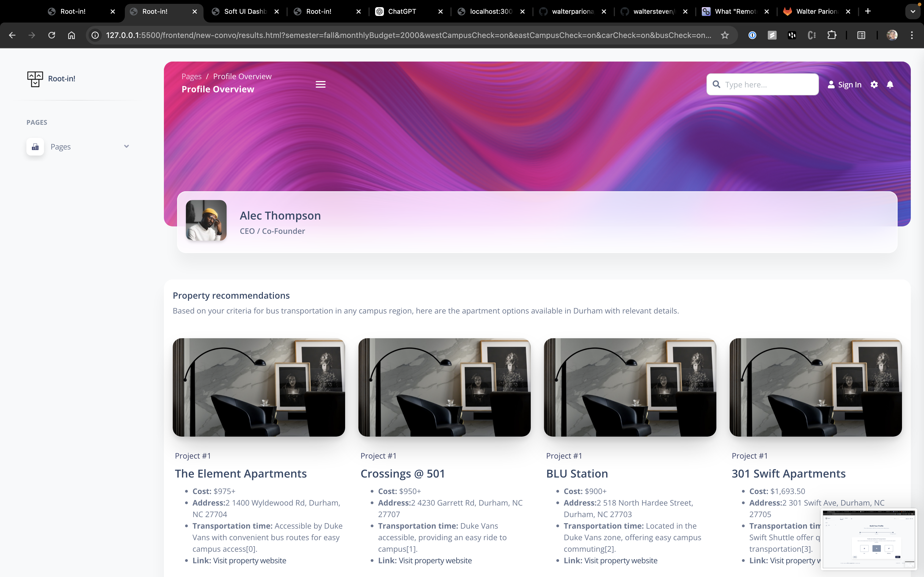Open the tab search dropdown arrow
This screenshot has width=924, height=577.
(x=912, y=12)
